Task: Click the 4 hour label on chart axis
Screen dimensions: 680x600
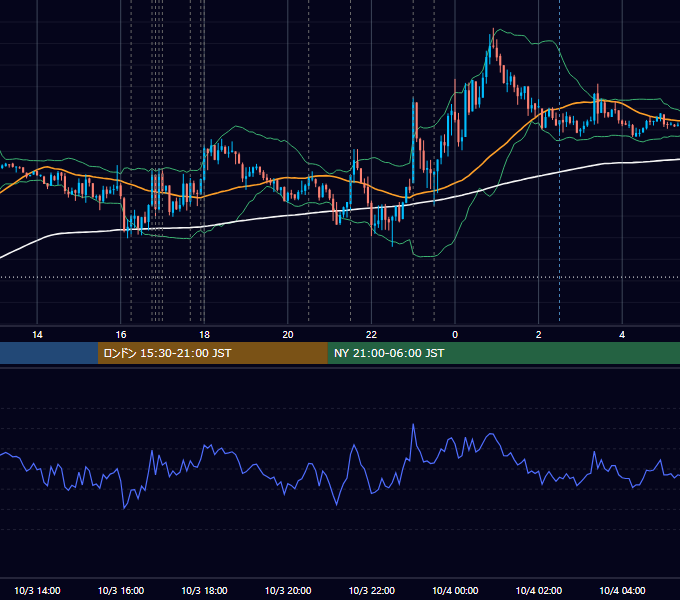Action: [x=622, y=335]
